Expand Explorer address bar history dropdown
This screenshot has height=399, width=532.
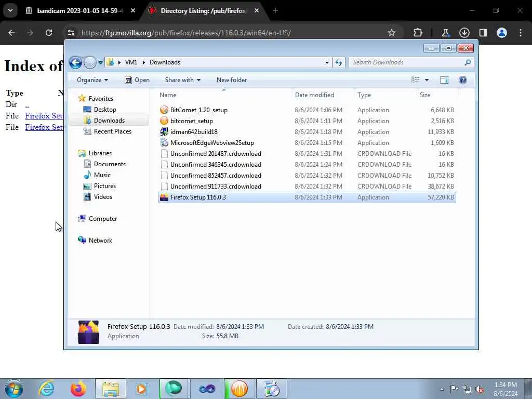tap(327, 62)
